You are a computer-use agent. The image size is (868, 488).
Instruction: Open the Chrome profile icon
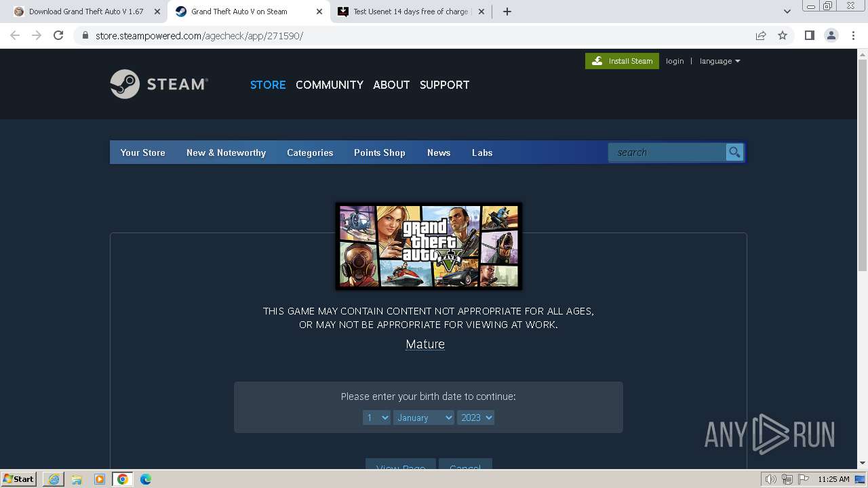point(831,35)
